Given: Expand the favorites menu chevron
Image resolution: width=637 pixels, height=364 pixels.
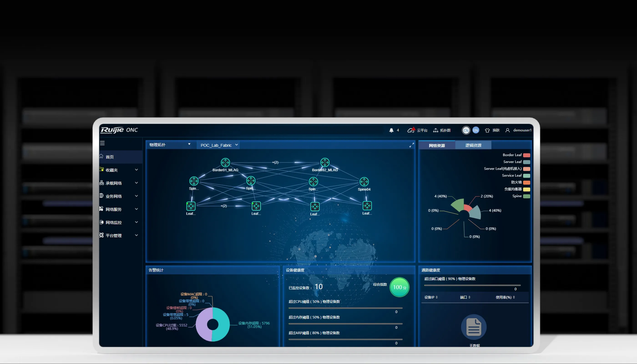Looking at the screenshot, I should point(136,170).
